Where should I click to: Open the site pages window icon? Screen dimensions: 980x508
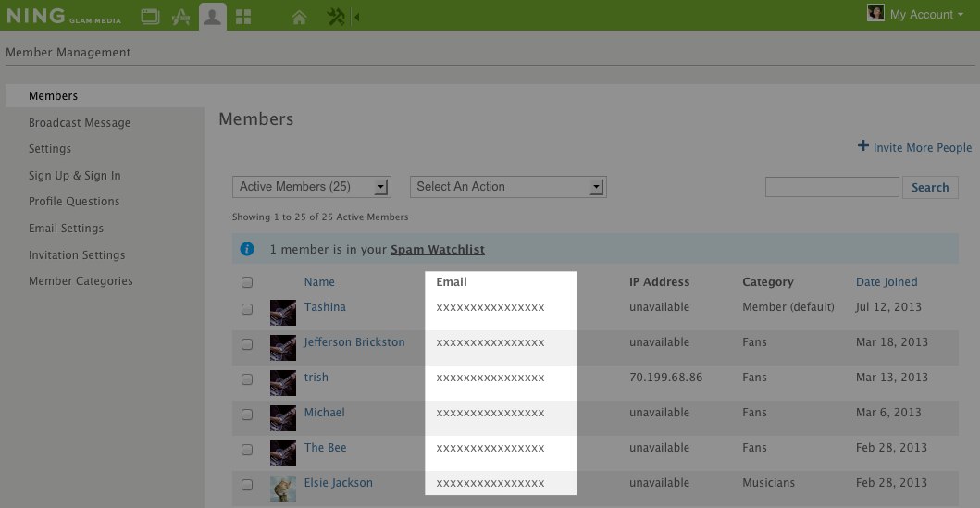150,16
